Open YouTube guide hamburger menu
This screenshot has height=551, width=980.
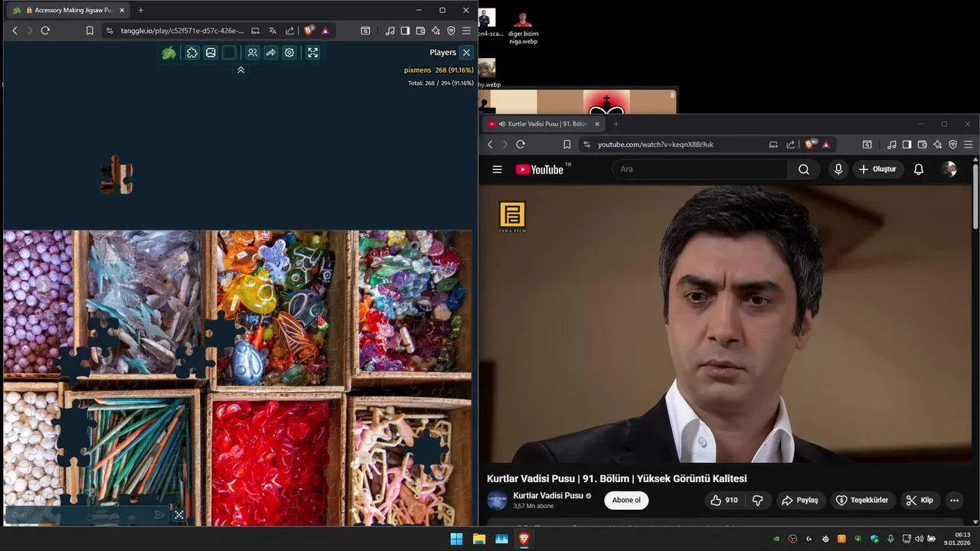[x=497, y=169]
